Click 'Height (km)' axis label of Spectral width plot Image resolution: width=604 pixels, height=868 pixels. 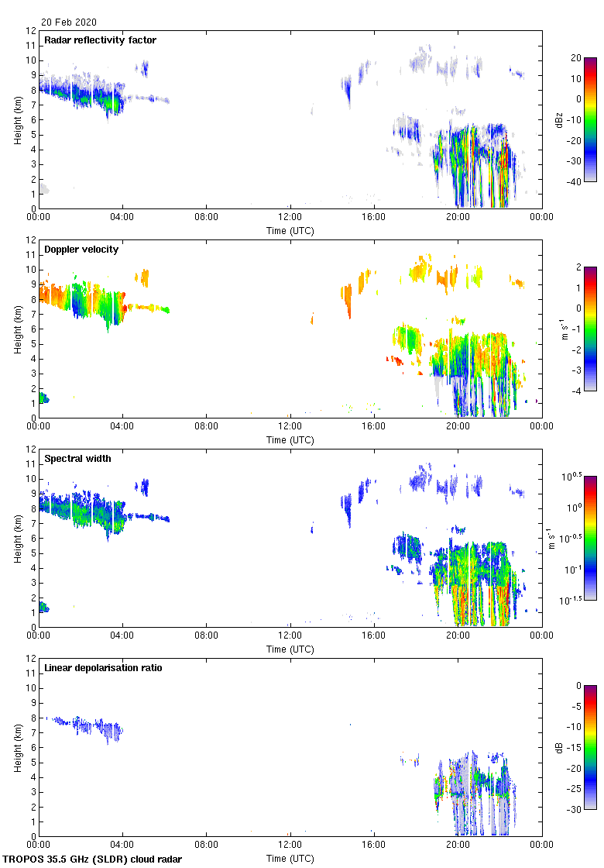click(x=18, y=538)
